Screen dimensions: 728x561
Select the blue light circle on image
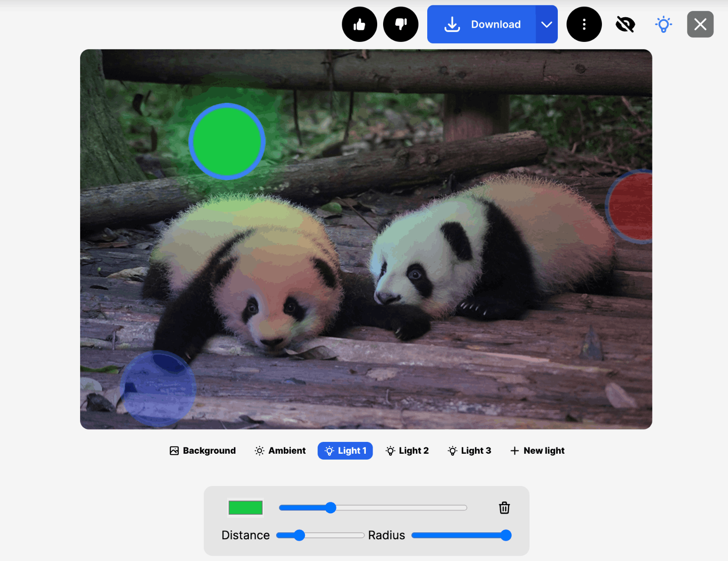tap(158, 389)
